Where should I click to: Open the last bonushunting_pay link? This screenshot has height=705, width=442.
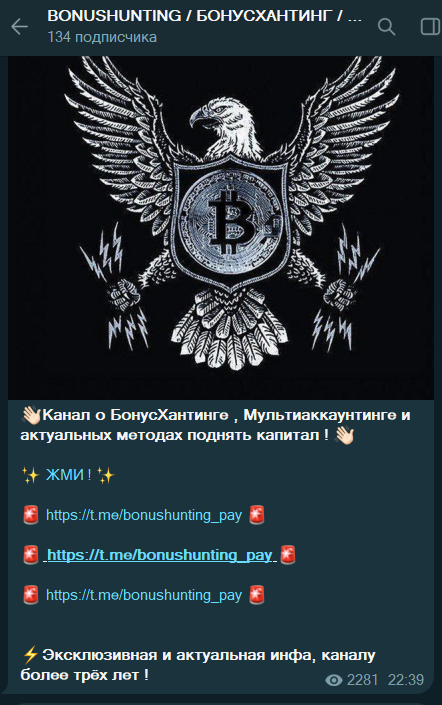point(144,595)
